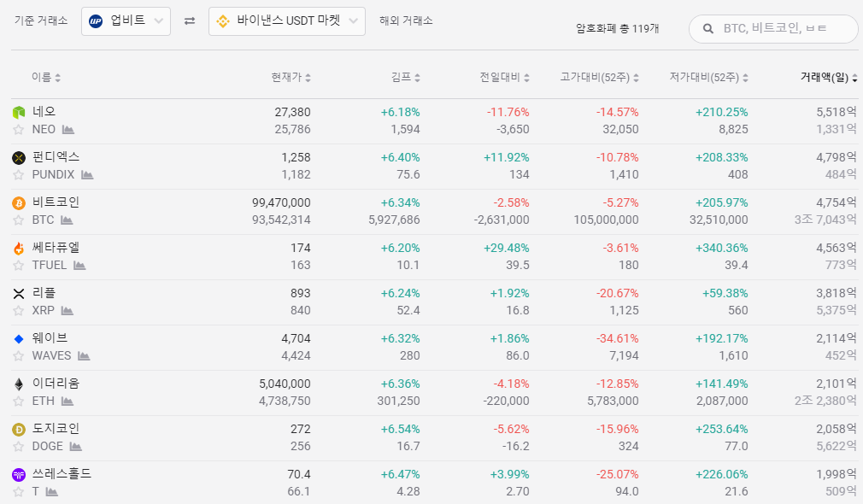Toggle the BTC favorite star

pyautogui.click(x=18, y=220)
